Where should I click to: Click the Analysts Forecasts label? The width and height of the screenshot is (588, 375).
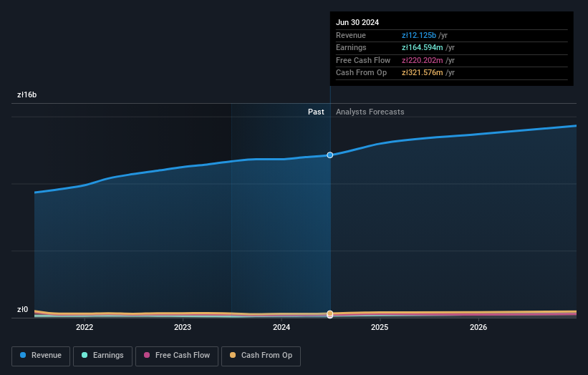(370, 112)
